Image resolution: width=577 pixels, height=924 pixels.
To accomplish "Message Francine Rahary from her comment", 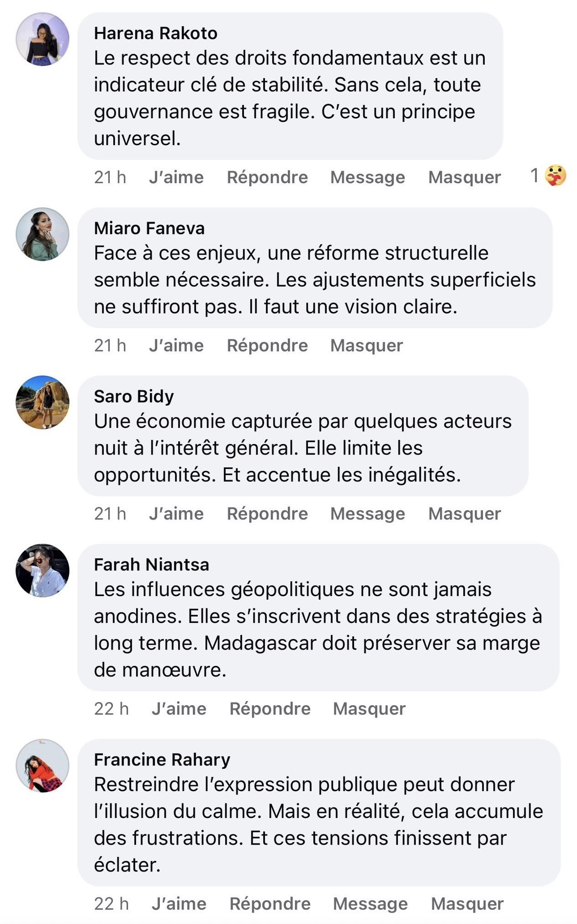I will pos(370,903).
